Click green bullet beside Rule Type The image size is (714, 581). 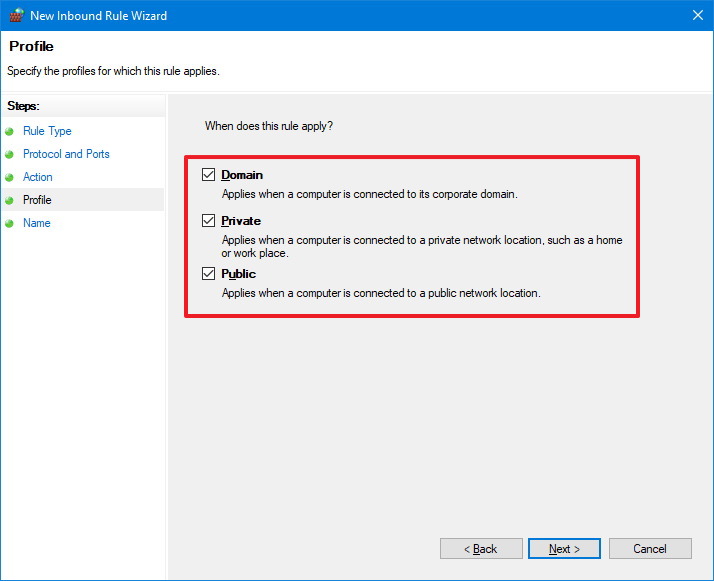(10, 132)
